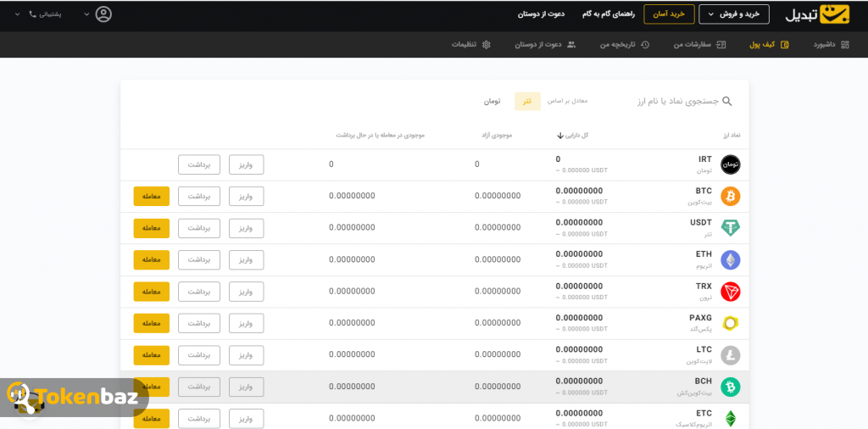Image resolution: width=868 pixels, height=429 pixels.
Task: Click معامله button in LTC row
Action: [x=151, y=355]
